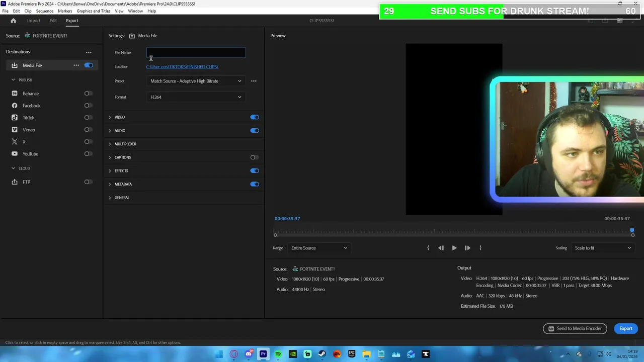Viewport: 644px width, 362px height.
Task: Click the FTP upload icon
Action: 15,182
